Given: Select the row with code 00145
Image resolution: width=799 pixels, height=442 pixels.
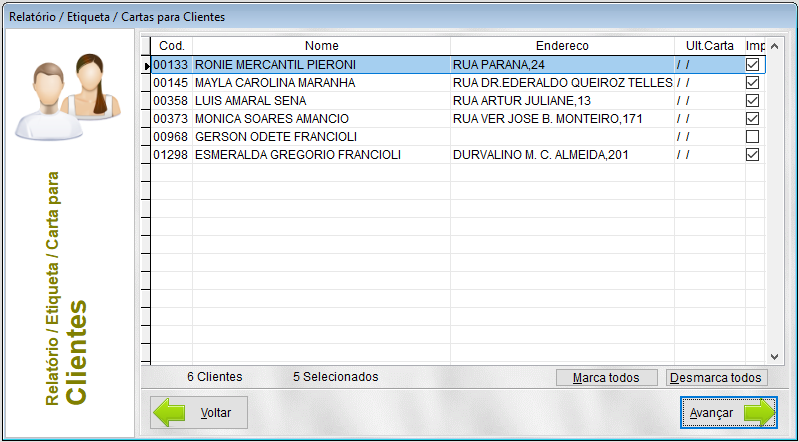Looking at the screenshot, I should click(458, 83).
